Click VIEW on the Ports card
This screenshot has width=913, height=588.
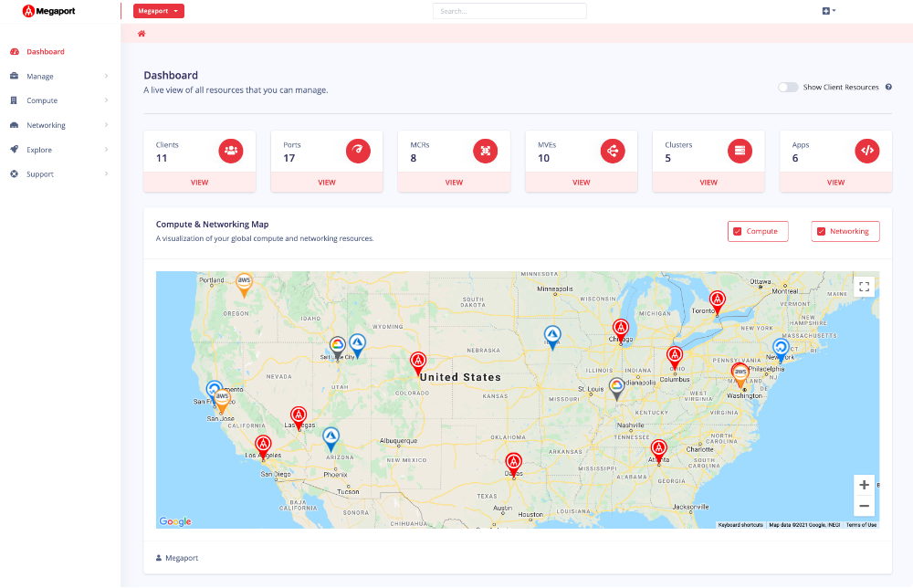coord(327,183)
